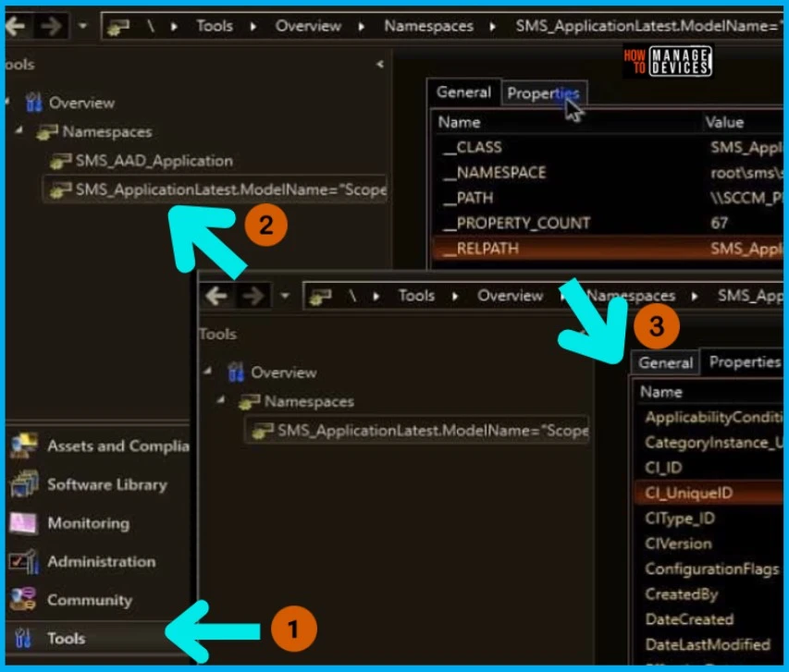Collapse the upper window's navigation pane
This screenshot has height=672, width=789.
380,64
